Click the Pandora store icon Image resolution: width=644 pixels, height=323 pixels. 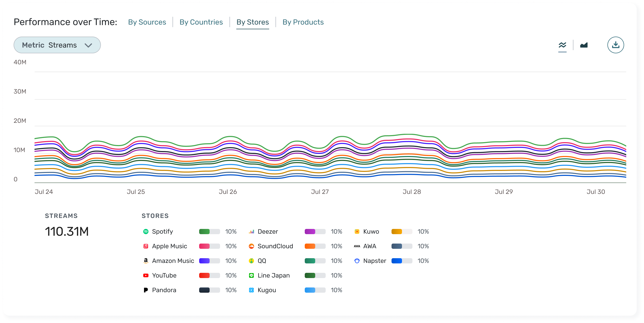pyautogui.click(x=146, y=290)
